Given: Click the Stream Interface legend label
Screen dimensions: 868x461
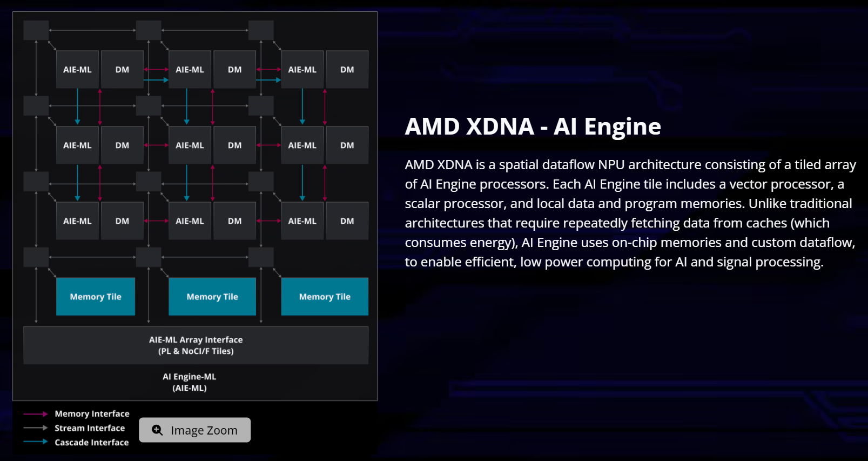Looking at the screenshot, I should [x=90, y=428].
